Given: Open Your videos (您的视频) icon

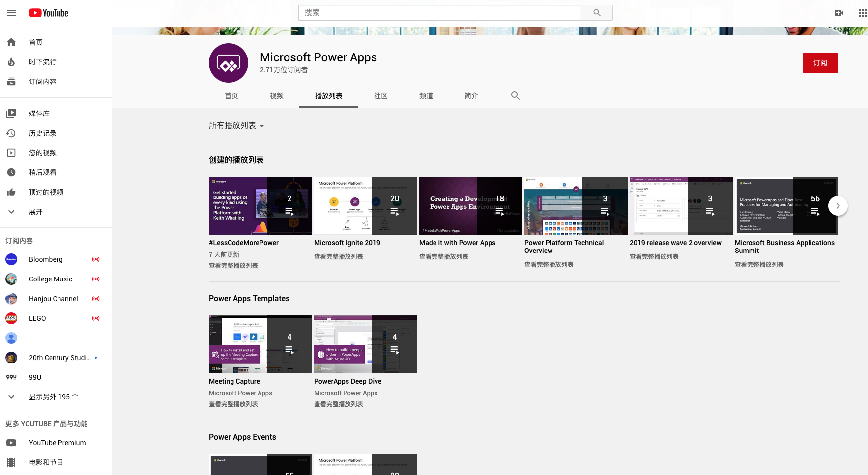Looking at the screenshot, I should point(11,153).
